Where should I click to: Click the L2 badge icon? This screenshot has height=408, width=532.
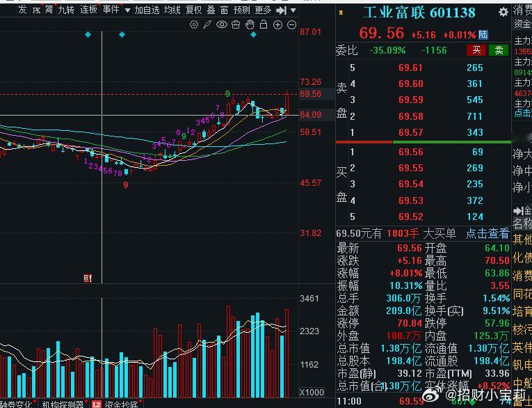[x=97, y=405]
